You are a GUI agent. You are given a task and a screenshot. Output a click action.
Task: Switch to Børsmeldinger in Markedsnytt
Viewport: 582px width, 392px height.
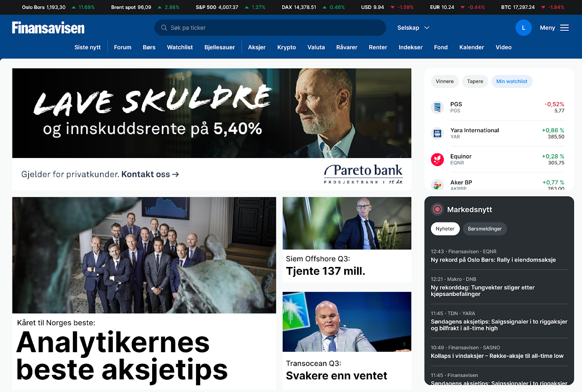(485, 229)
